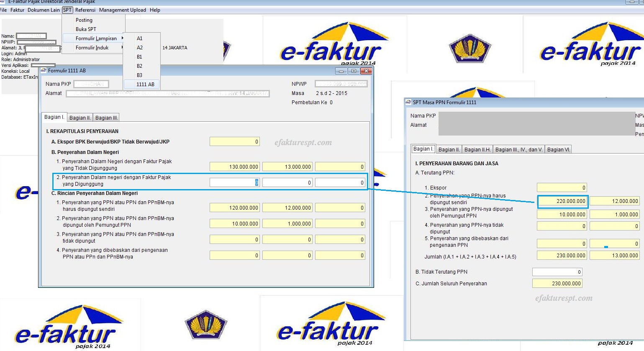Open Bagian VI. tab
644x351 pixels.
(x=558, y=150)
